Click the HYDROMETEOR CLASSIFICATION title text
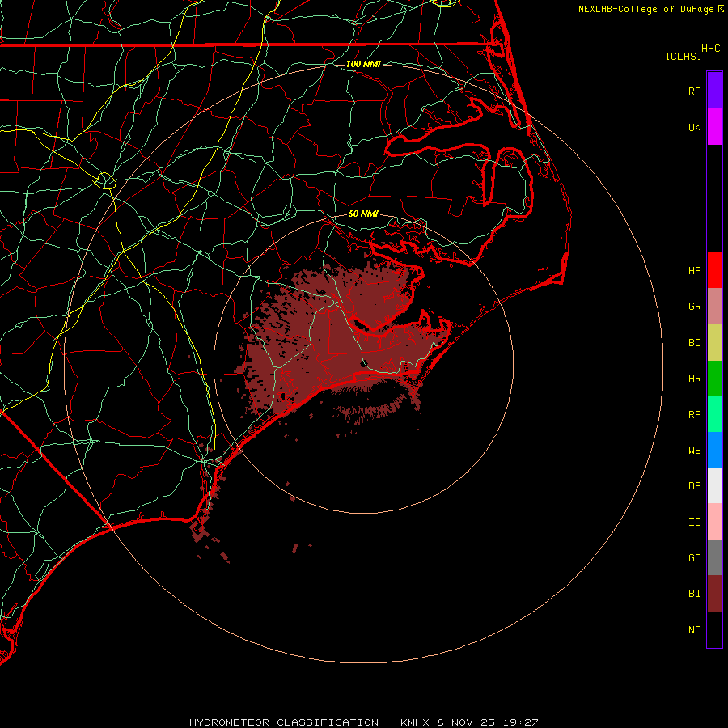This screenshot has width=728, height=728. tap(284, 722)
